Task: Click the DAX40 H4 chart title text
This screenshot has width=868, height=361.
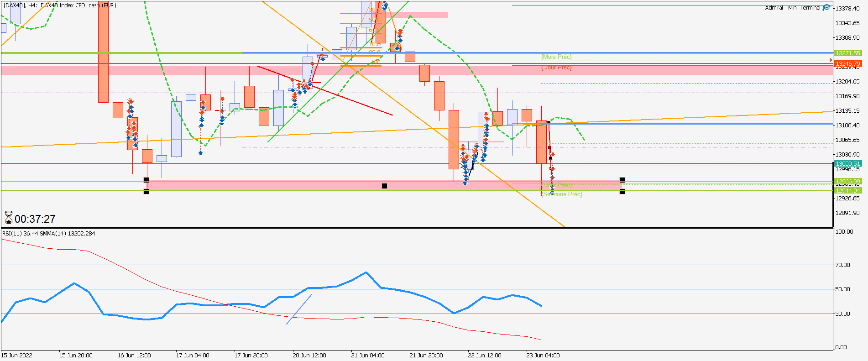Action: click(60, 5)
